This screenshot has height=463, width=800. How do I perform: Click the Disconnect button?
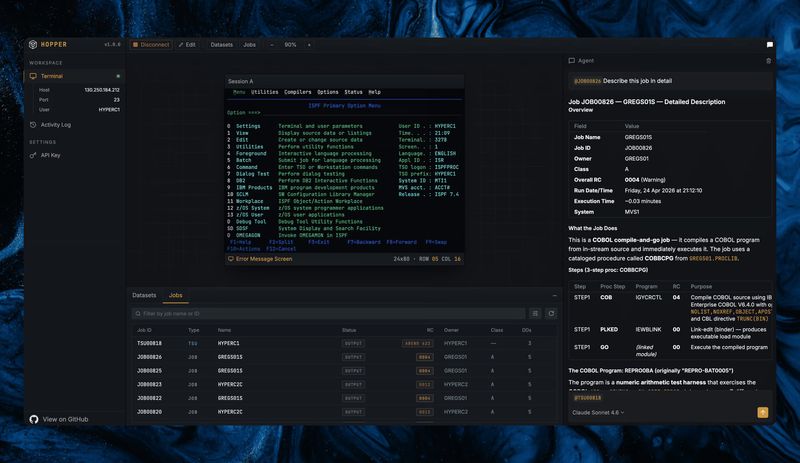[151, 45]
